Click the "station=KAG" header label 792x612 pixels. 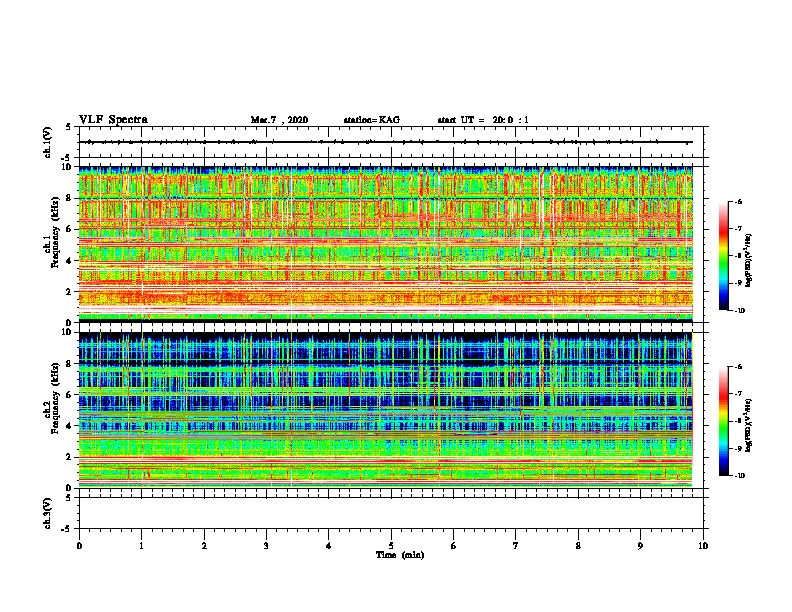(x=372, y=120)
